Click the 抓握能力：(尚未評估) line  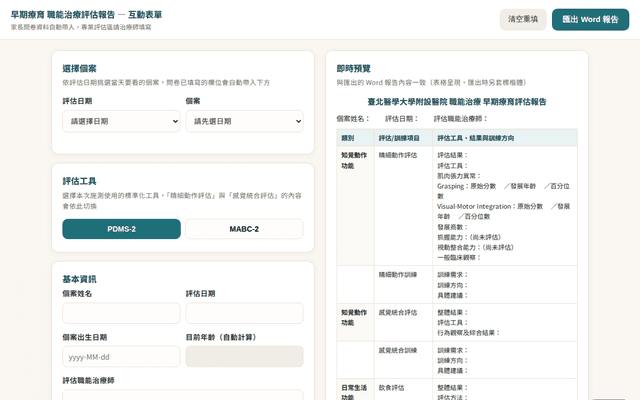[469, 237]
